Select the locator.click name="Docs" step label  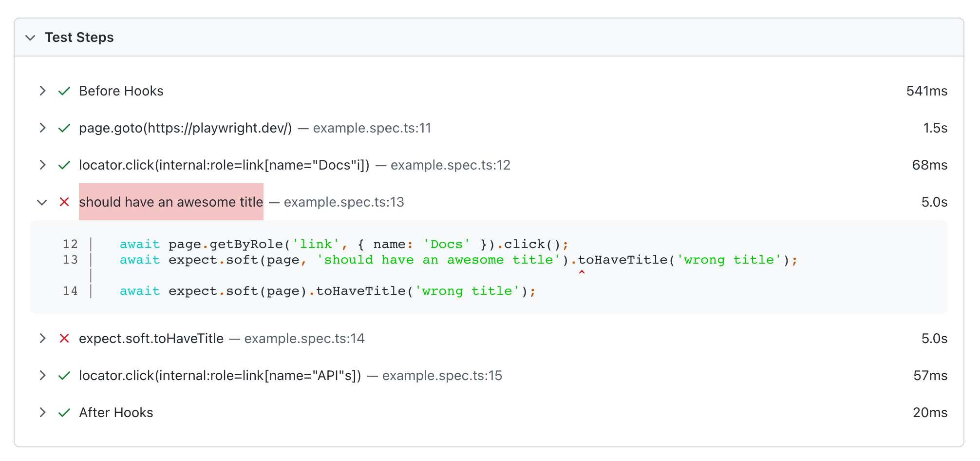click(x=225, y=165)
